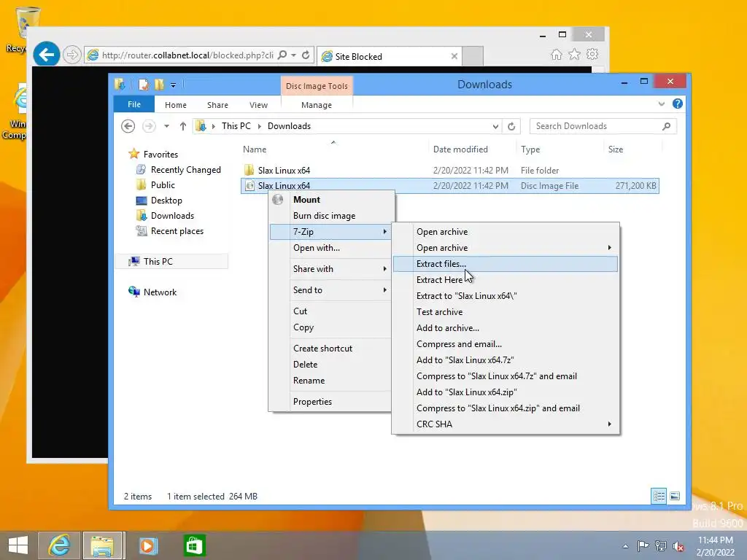Open the Public folder in Favorites

click(x=163, y=185)
